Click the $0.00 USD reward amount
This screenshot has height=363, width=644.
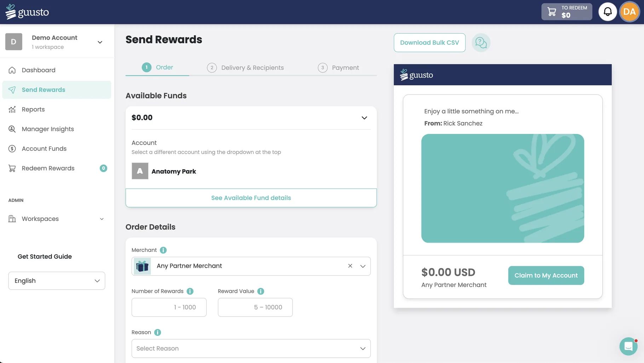pyautogui.click(x=448, y=272)
